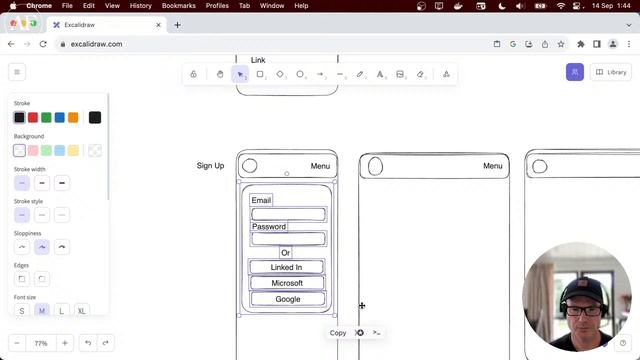Select the Hand pan tool
Screen dimensions: 640x360
click(220, 74)
